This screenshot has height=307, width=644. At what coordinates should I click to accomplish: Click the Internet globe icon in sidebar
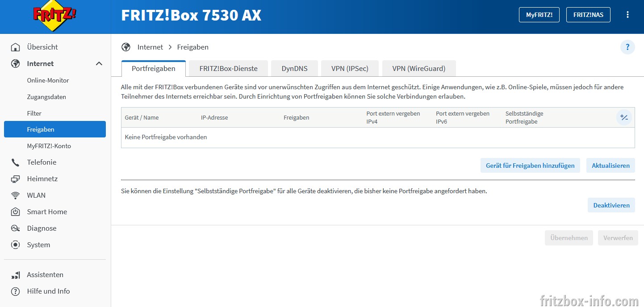16,63
